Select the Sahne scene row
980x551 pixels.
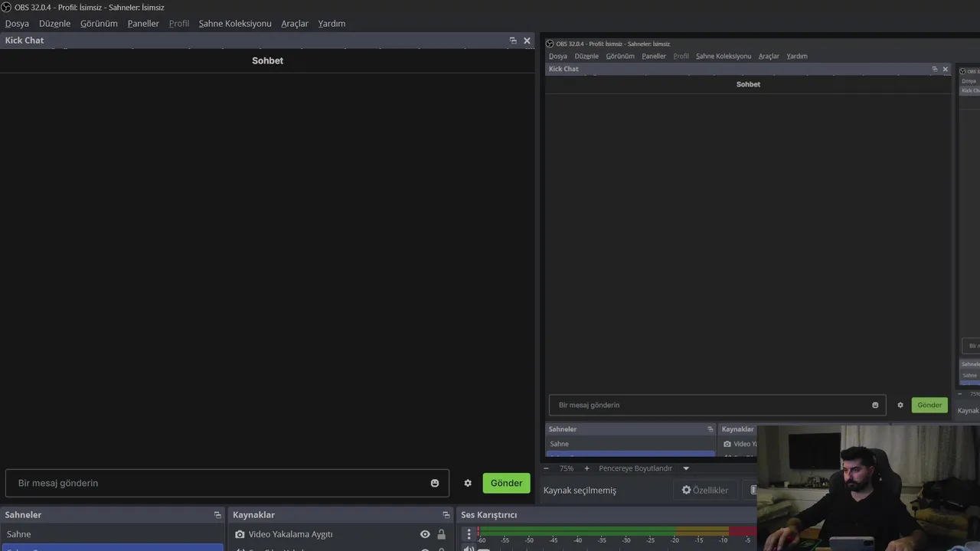click(112, 534)
